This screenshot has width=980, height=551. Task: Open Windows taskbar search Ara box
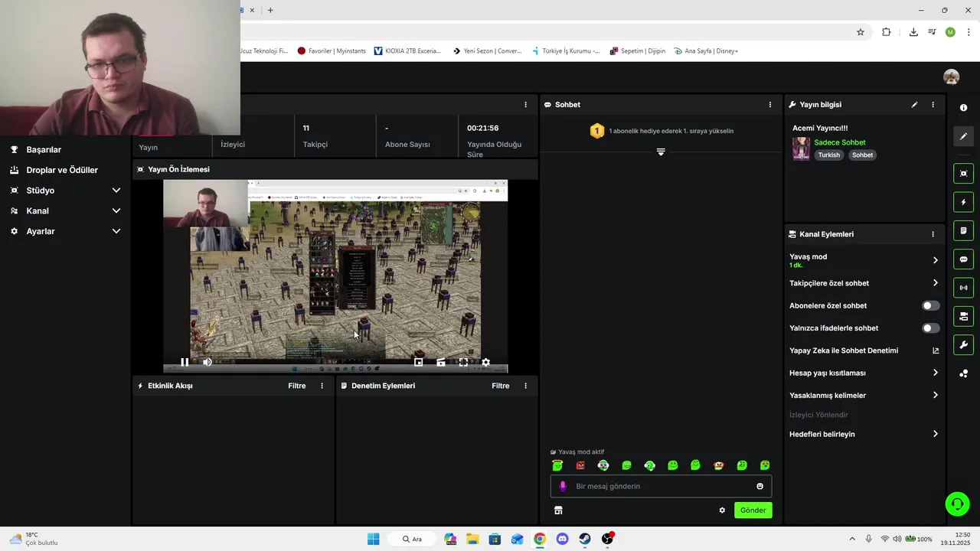pos(412,539)
